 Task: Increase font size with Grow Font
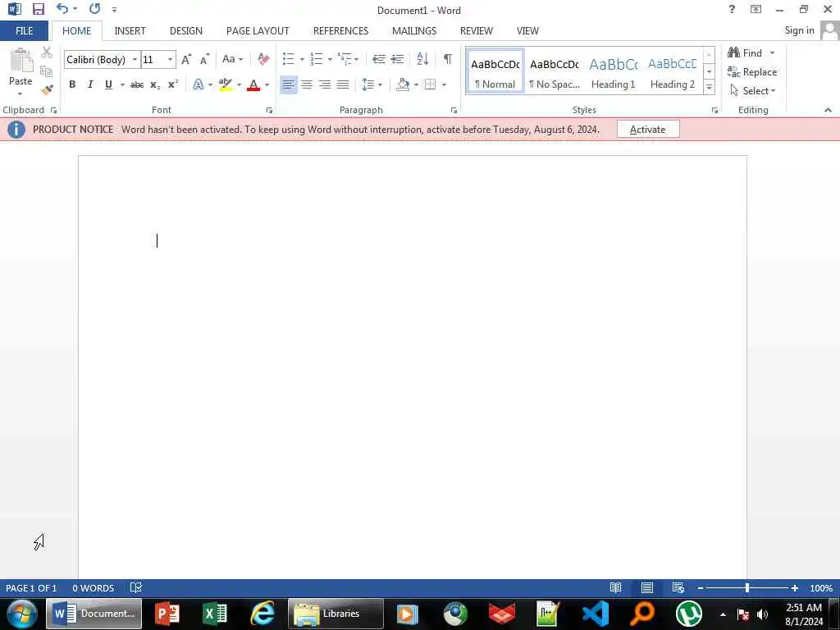click(x=186, y=59)
